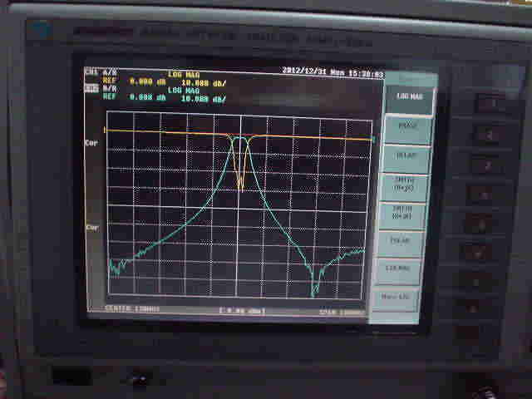Image resolution: width=532 pixels, height=399 pixels.
Task: Choose the DELAY format softkey
Action: pos(403,155)
